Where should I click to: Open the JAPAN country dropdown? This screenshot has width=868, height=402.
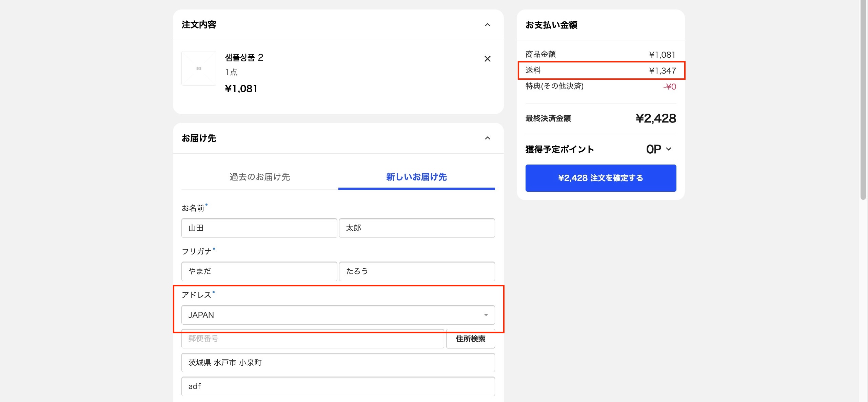[x=338, y=315]
